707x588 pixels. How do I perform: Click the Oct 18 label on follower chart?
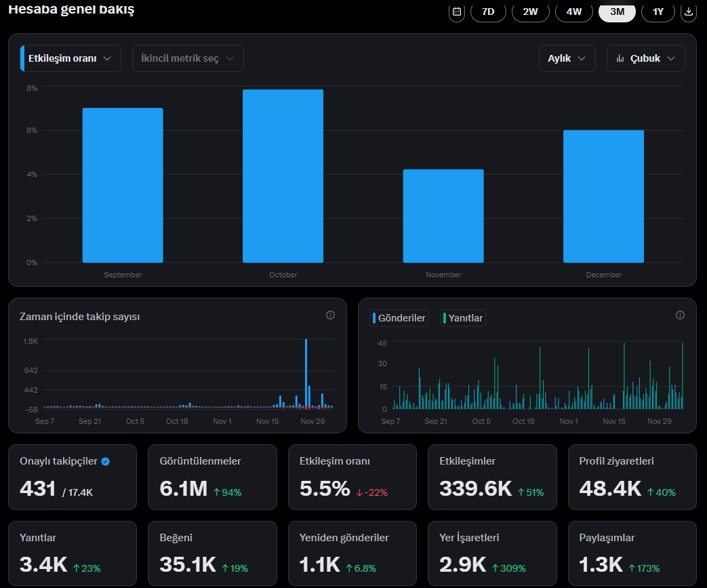tap(177, 421)
